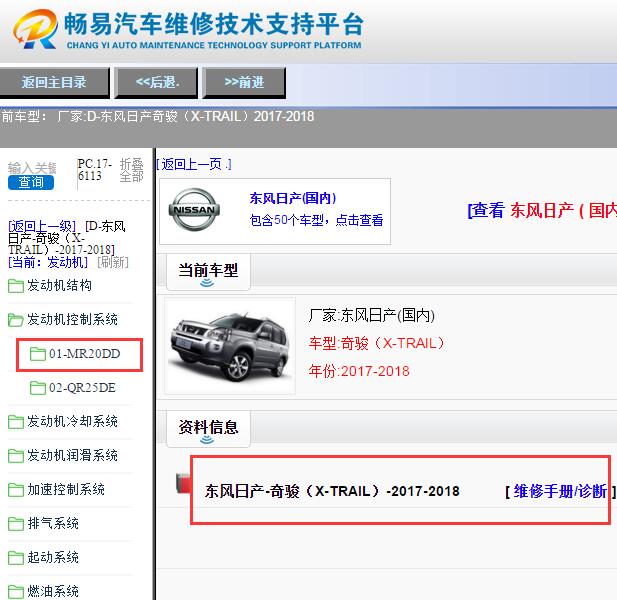The image size is (617, 600).
Task: Click the folder icon beside 02-QR25DE
Action: (x=38, y=388)
